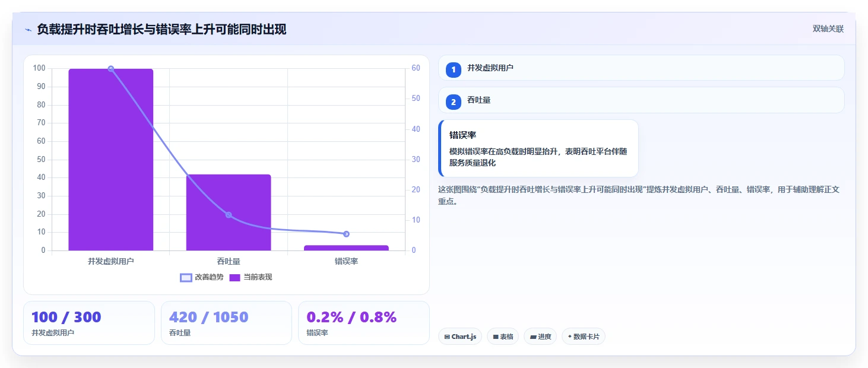Toggle the 改善趋势 legend item

(x=202, y=277)
